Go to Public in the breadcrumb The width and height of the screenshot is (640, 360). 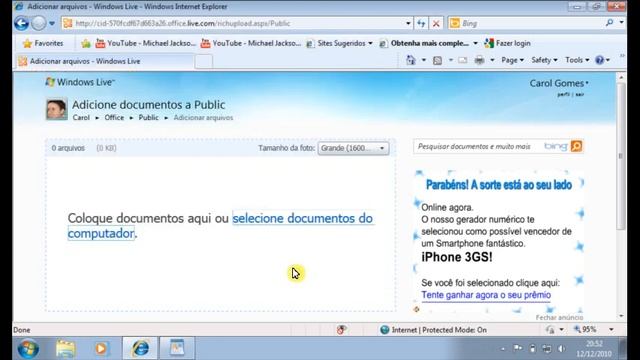(148, 118)
